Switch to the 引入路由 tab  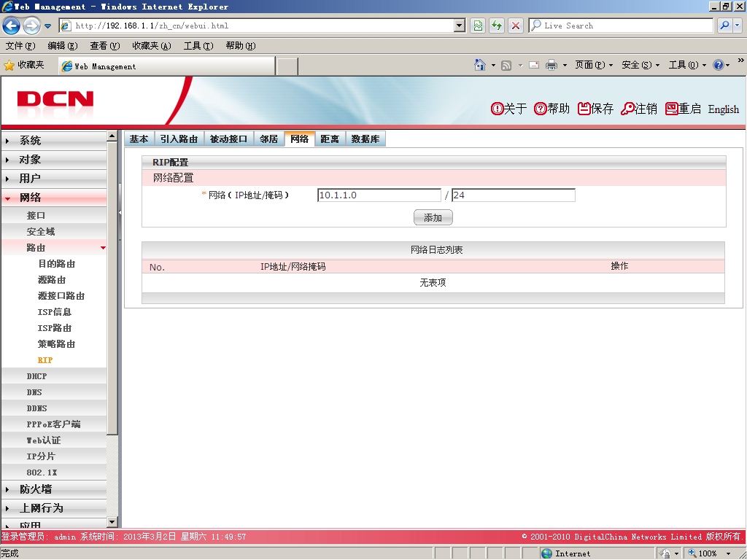179,139
